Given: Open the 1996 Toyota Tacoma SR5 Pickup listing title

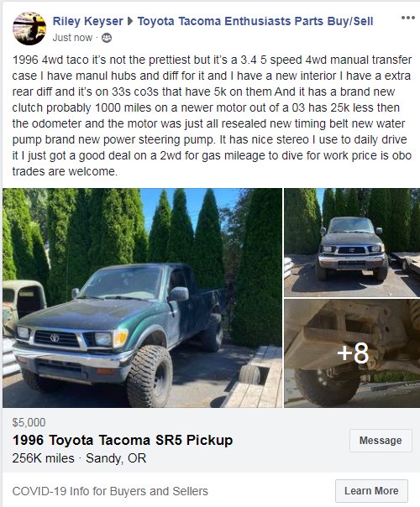Looking at the screenshot, I should coord(123,440).
